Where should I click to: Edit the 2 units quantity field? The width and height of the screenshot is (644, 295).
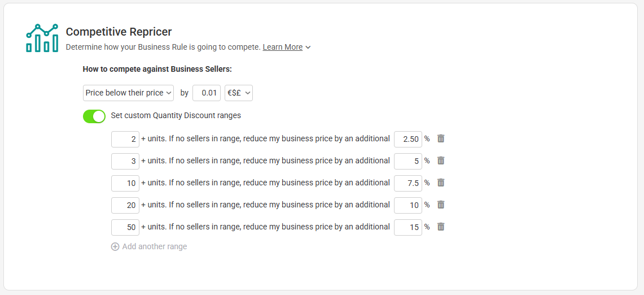(125, 139)
